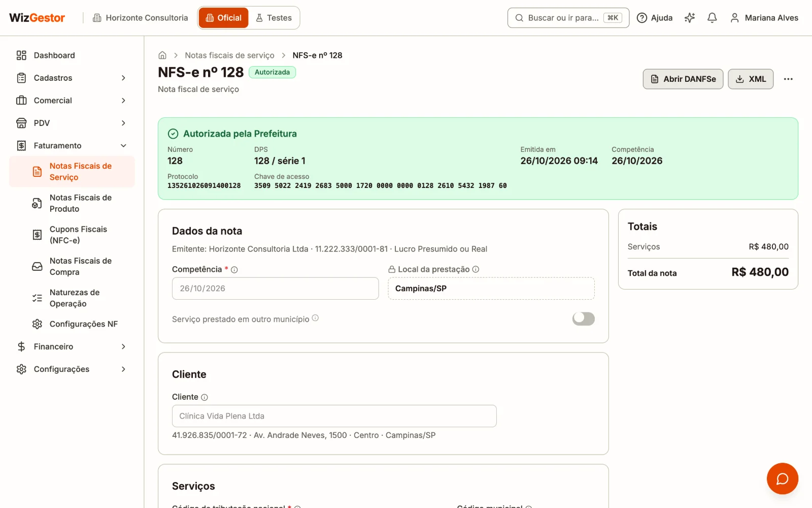The image size is (812, 508).
Task: Open Notas Fiscais de Compra menu item
Action: 72,266
